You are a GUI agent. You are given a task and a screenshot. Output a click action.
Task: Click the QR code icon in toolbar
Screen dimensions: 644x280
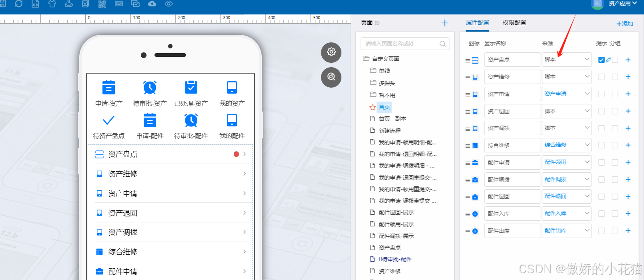[x=102, y=4]
